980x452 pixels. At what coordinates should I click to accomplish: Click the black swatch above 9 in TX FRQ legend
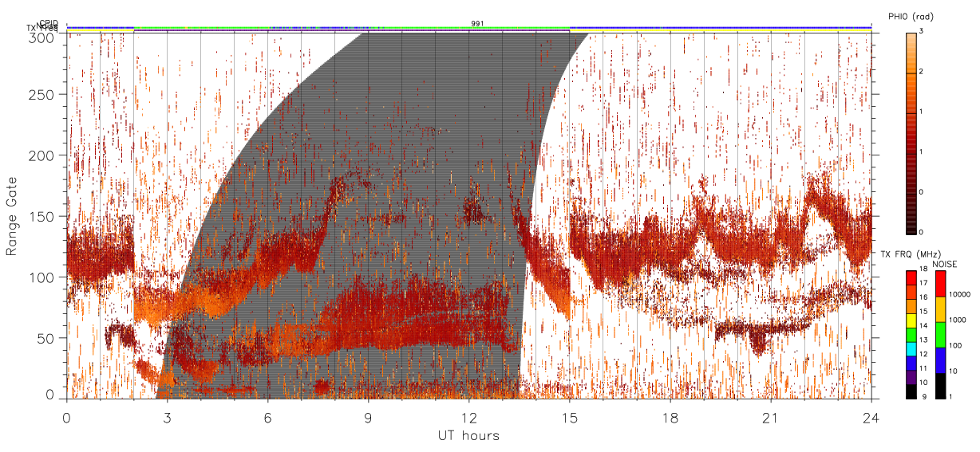click(911, 391)
